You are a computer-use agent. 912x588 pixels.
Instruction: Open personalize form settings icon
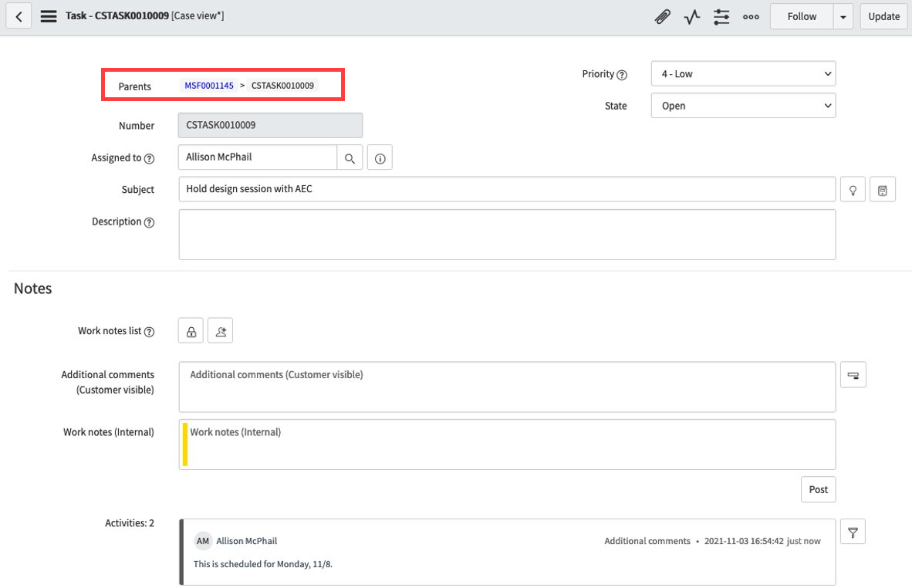(721, 17)
